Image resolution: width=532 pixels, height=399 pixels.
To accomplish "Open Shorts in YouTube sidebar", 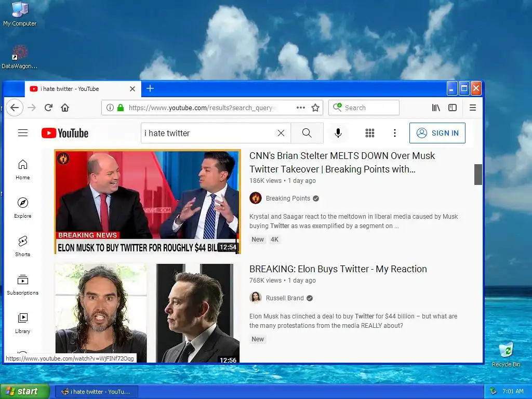I will tap(23, 246).
